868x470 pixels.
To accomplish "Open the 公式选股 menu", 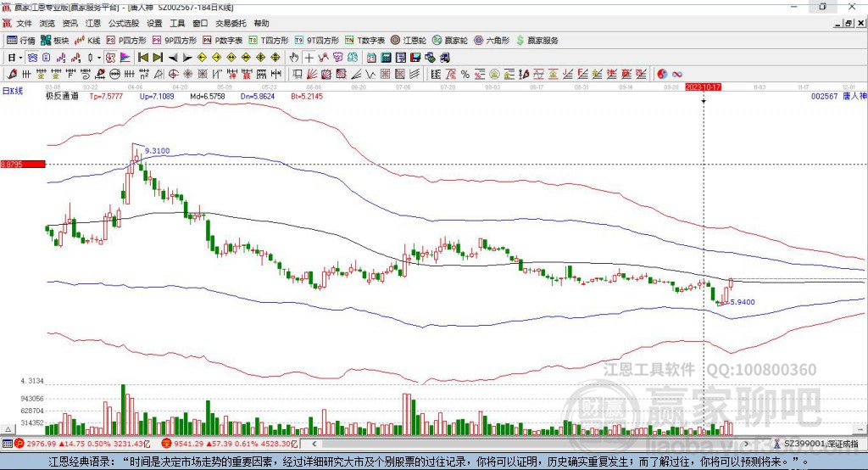I will tap(124, 23).
